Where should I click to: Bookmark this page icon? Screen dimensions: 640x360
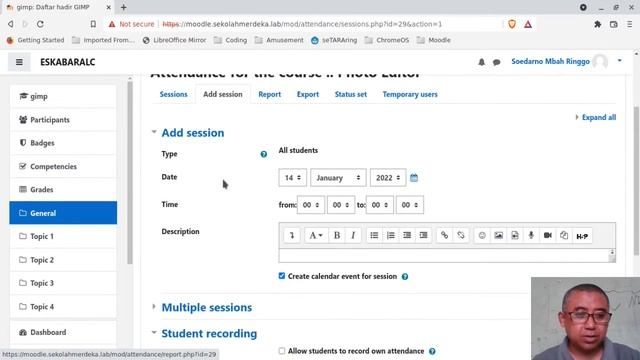click(x=93, y=24)
